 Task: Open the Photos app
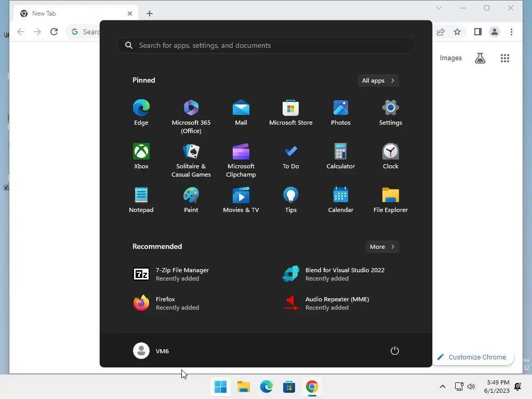(341, 113)
